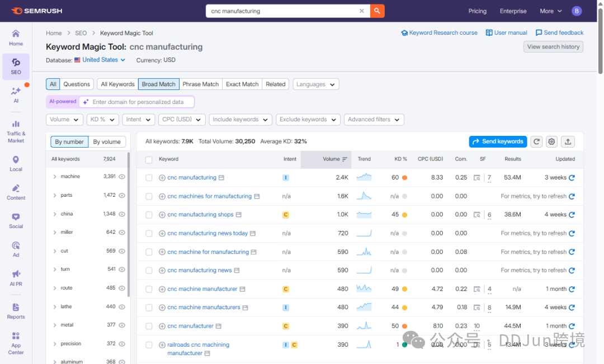Add cnc manufacturing keyword with plus icon

click(x=162, y=178)
